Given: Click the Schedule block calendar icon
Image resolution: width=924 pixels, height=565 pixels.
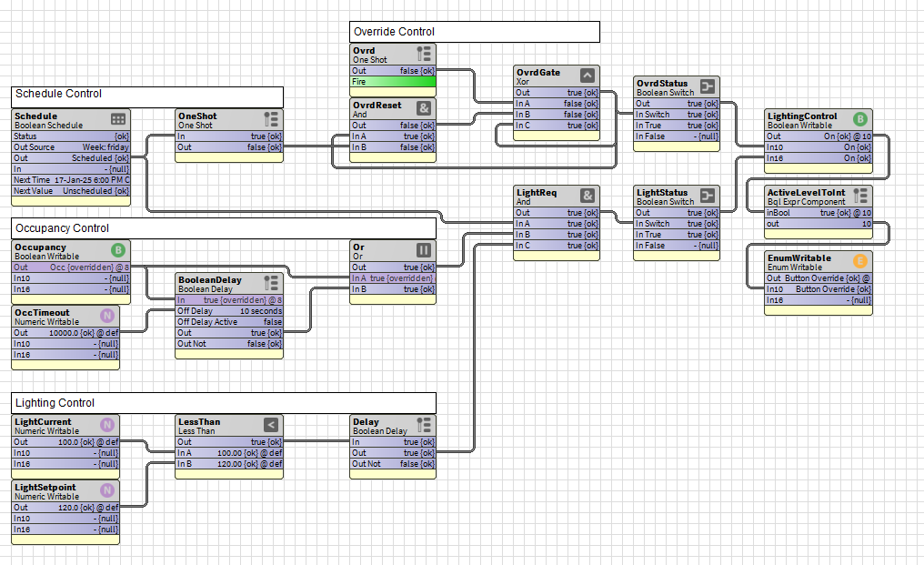Looking at the screenshot, I should [118, 119].
